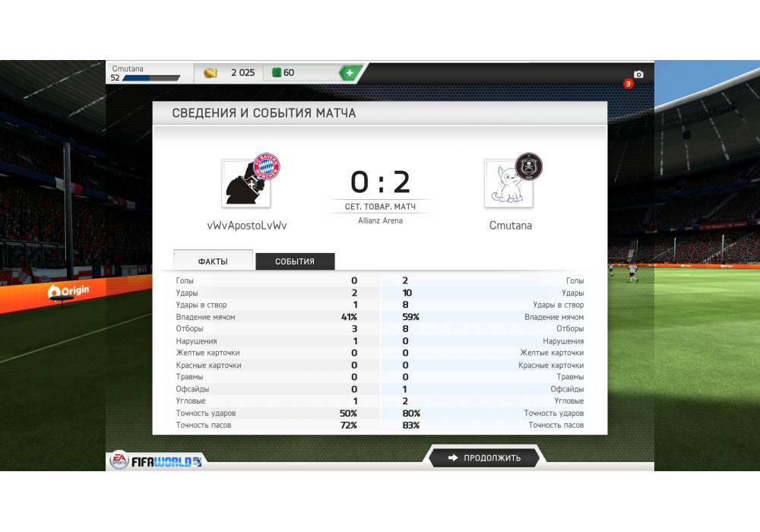760x532 pixels.
Task: Open the СОБЫТИЯ tab
Action: pos(295,261)
